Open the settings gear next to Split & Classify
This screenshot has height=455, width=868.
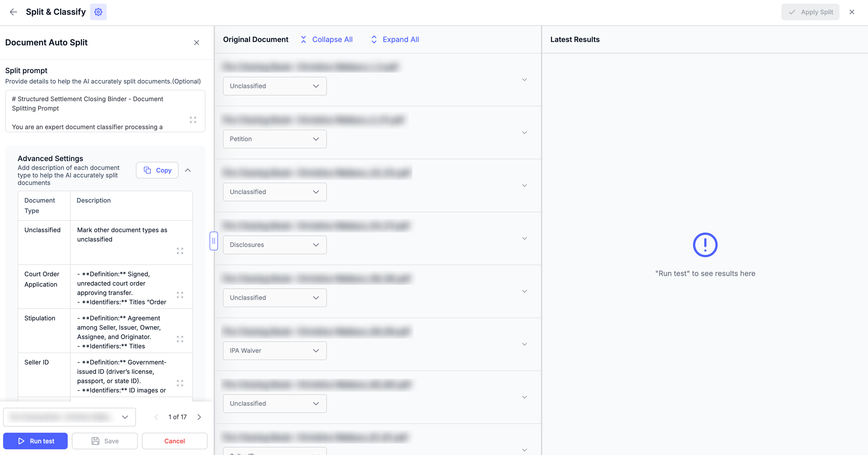pyautogui.click(x=98, y=12)
